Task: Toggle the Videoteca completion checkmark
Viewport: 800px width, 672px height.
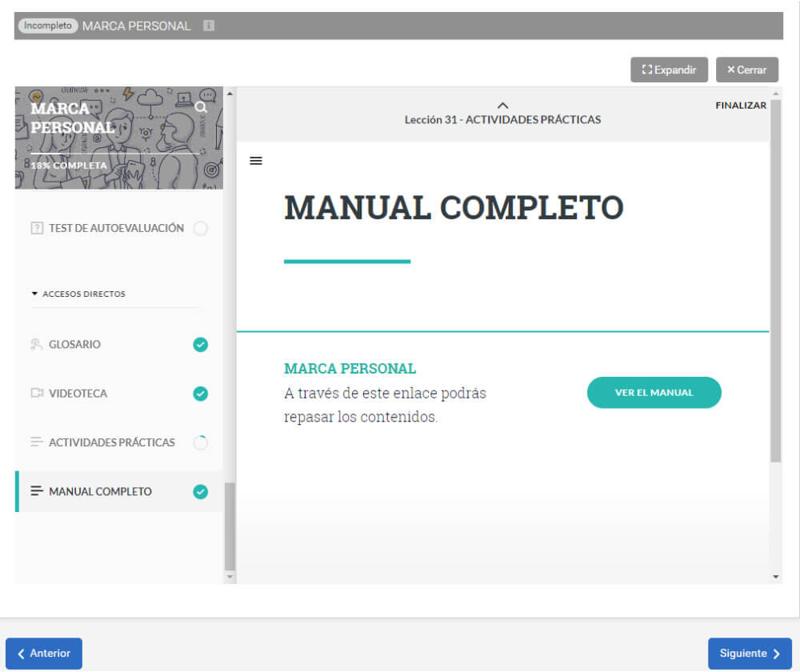Action: [x=201, y=394]
